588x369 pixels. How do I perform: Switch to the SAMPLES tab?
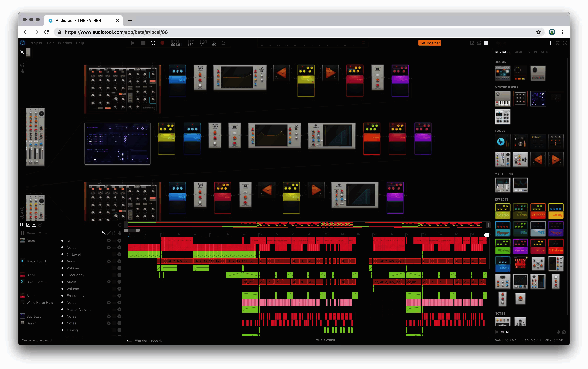tap(522, 52)
